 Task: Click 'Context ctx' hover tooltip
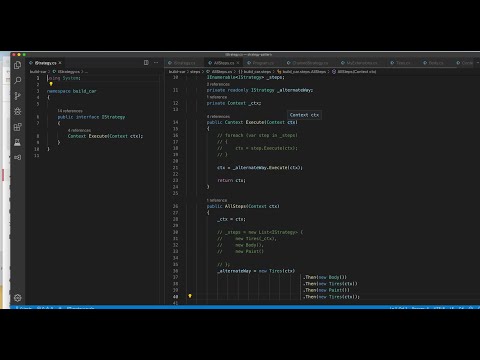pyautogui.click(x=304, y=115)
